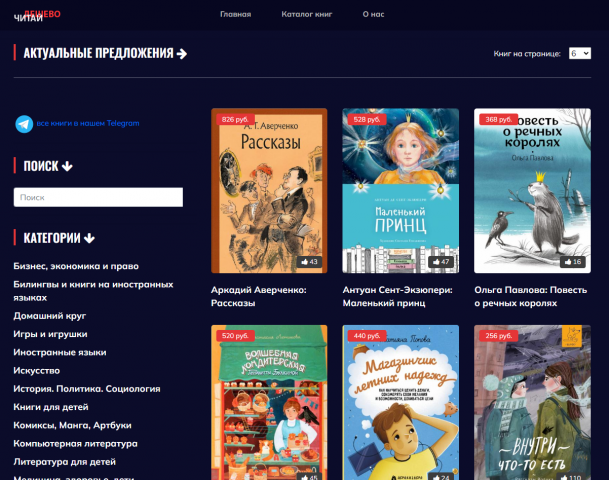Screen dimensions: 609x480
Task: Open Каталог книг in the top menu
Action: [x=307, y=14]
